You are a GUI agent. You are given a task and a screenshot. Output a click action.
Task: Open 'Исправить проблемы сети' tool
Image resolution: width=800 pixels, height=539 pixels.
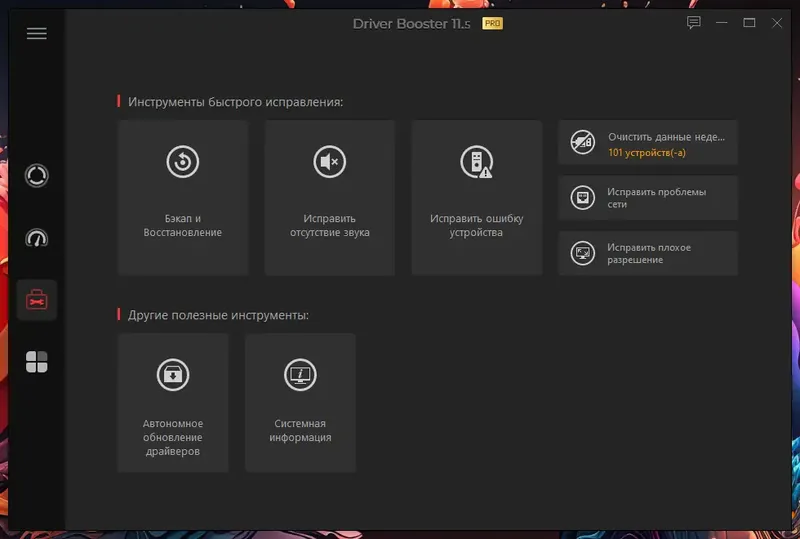(x=648, y=198)
